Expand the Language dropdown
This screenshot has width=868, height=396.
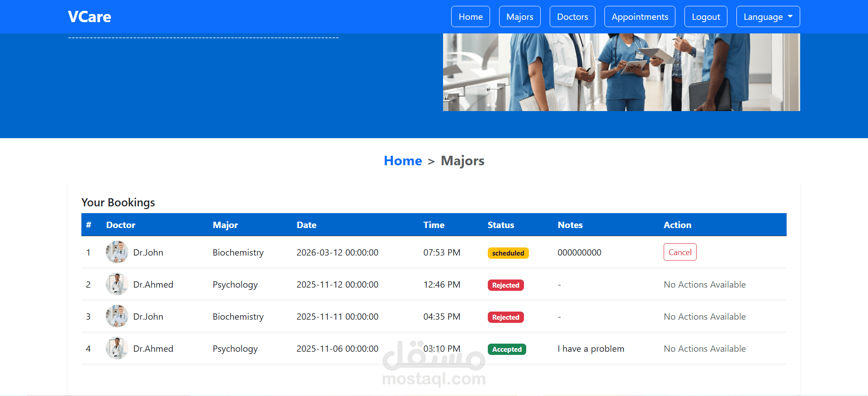click(768, 17)
